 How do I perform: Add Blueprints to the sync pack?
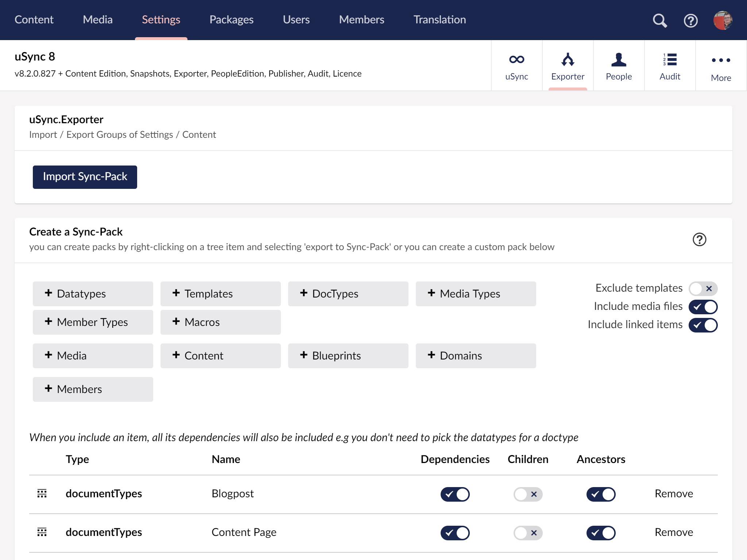(x=348, y=356)
